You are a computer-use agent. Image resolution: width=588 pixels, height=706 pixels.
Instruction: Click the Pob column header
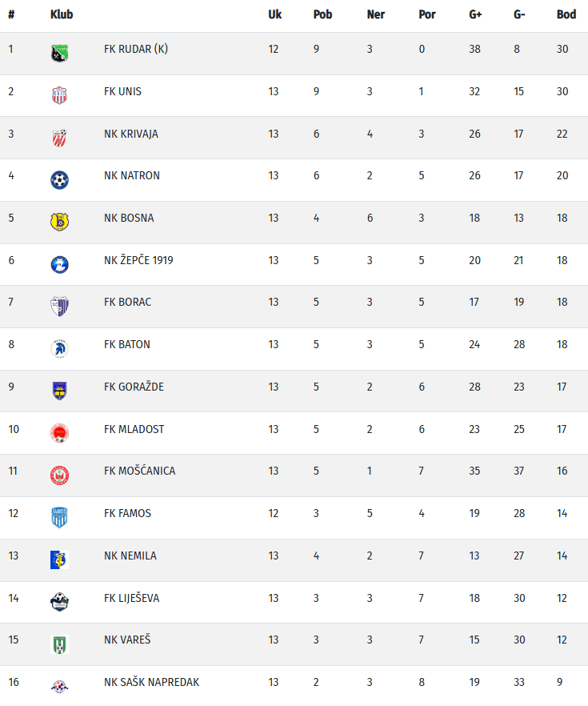coord(322,14)
